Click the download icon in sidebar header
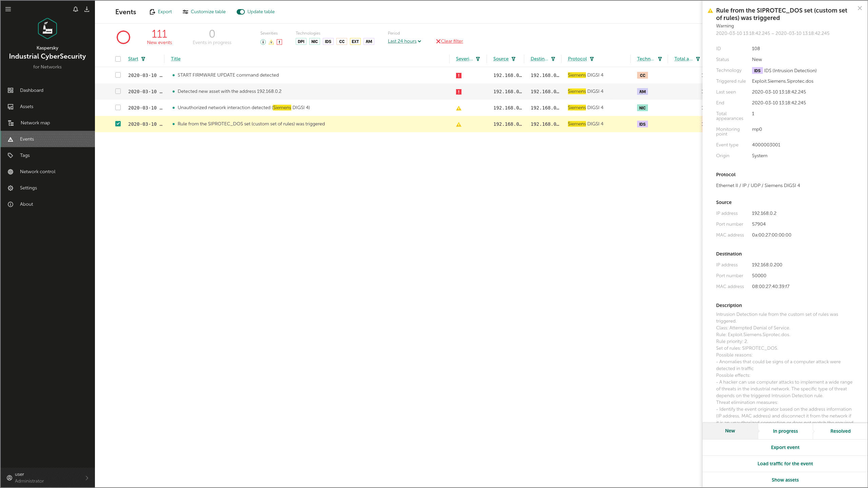 [87, 9]
